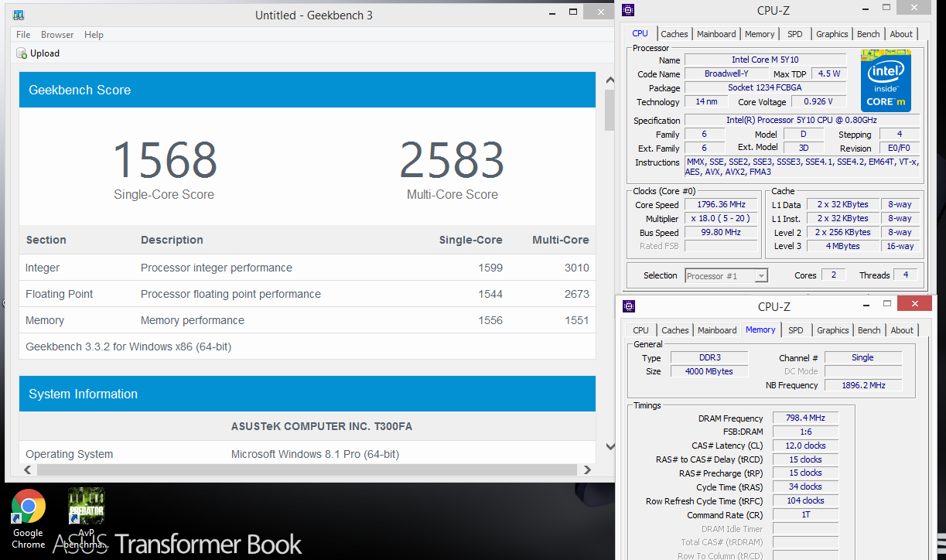Viewport: 946px width, 560px height.
Task: Click the Core Speed value 1796.36 MHz
Action: pos(721,205)
